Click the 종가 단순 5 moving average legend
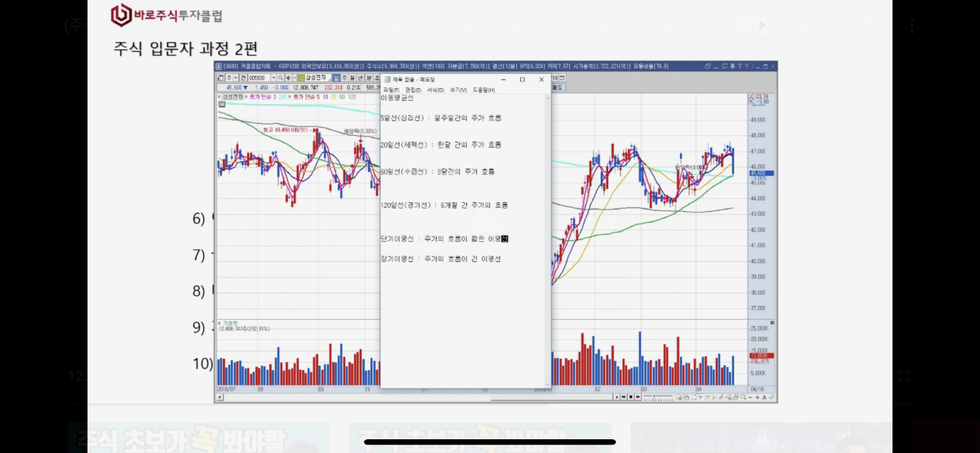Screen dimensions: 980x453 point(306,97)
